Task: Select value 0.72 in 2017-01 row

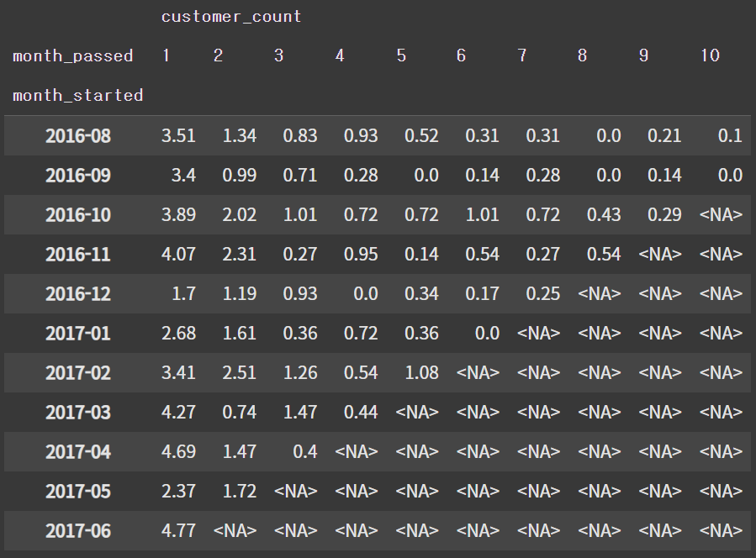Action: pyautogui.click(x=361, y=334)
